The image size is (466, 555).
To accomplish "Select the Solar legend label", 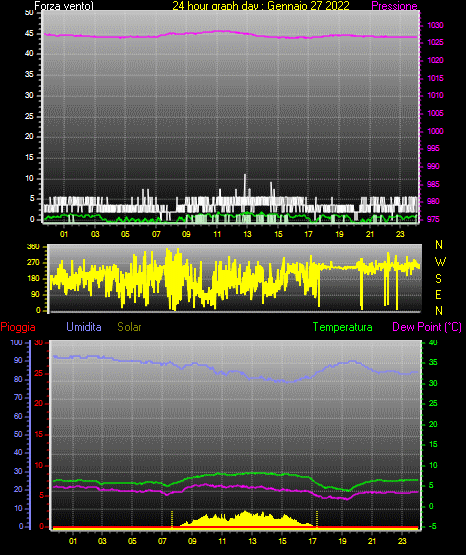I will (x=129, y=327).
